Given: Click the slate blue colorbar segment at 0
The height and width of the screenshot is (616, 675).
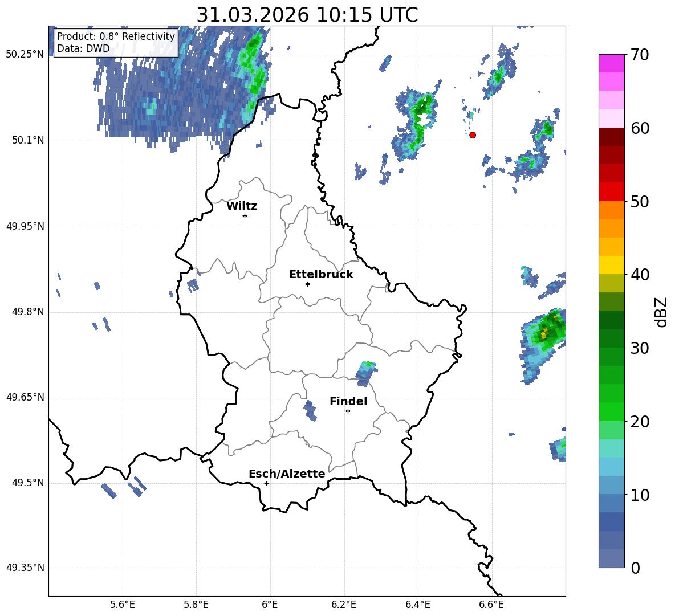Looking at the screenshot, I should pyautogui.click(x=611, y=558).
